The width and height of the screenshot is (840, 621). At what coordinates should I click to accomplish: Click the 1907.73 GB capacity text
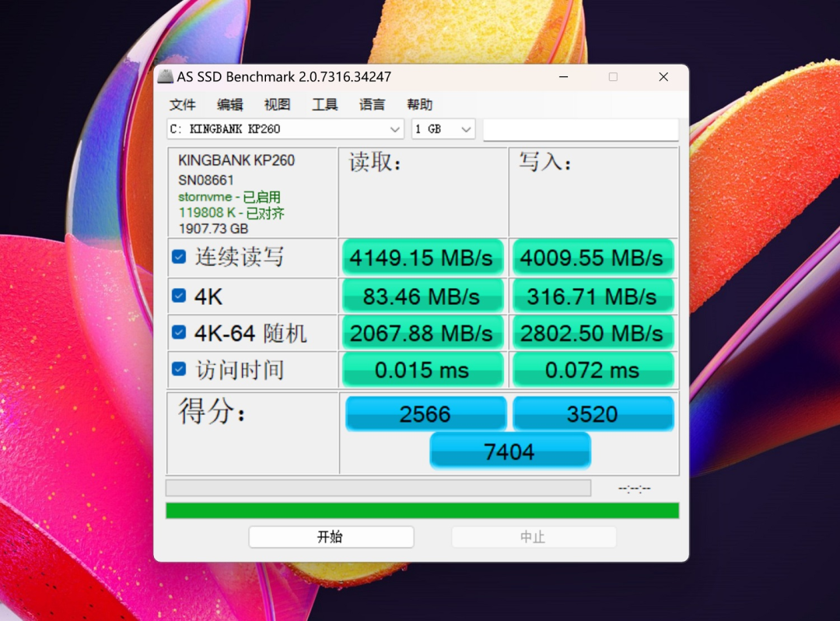coord(213,229)
